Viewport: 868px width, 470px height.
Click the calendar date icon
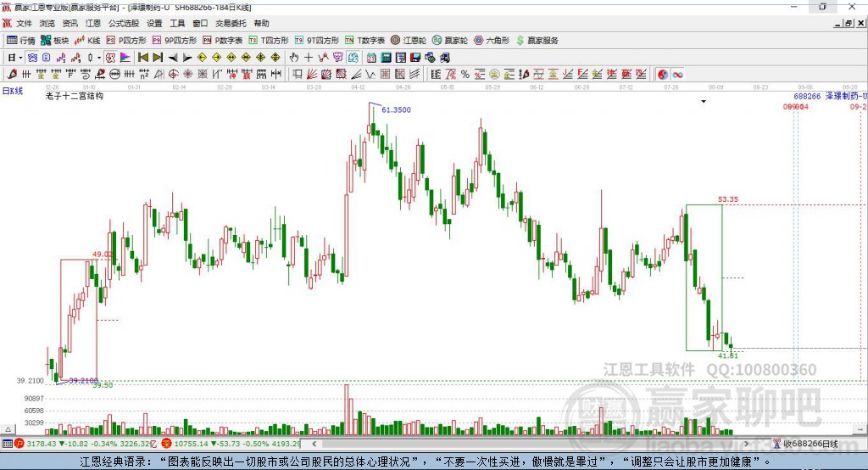pyautogui.click(x=371, y=58)
